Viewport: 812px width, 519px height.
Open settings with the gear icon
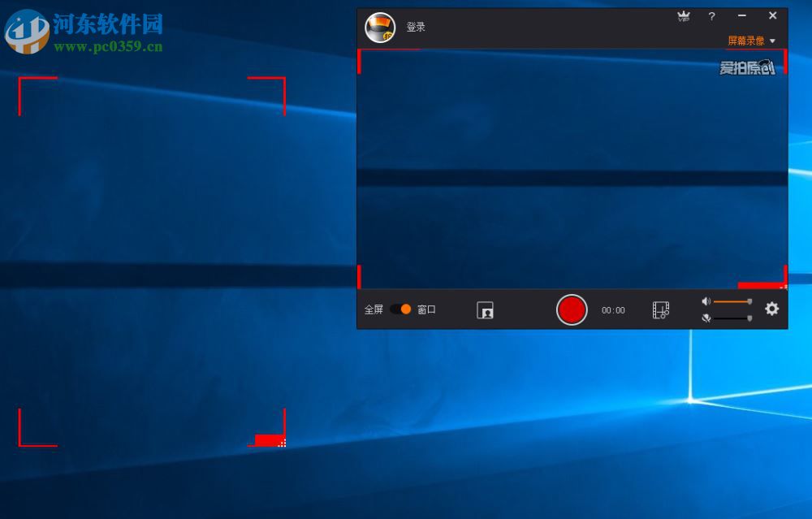click(x=771, y=309)
